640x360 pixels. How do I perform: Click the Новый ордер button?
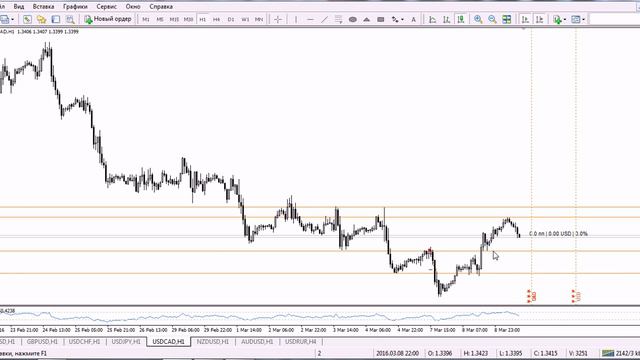click(108, 19)
